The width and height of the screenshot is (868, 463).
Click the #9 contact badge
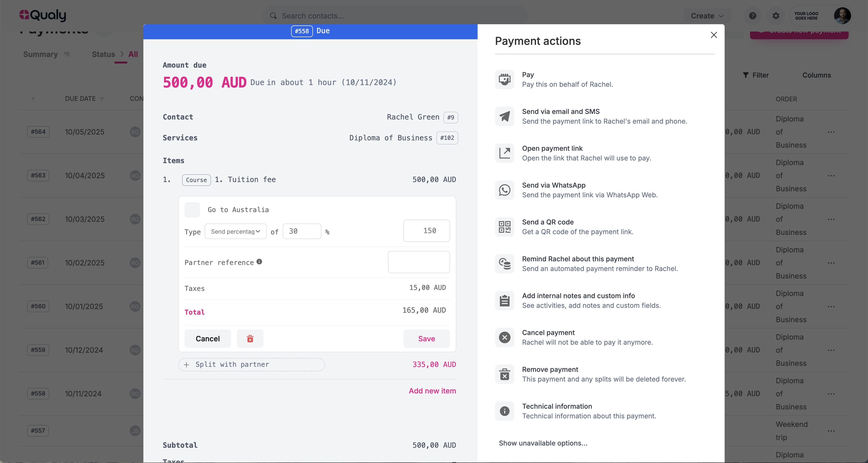point(450,117)
